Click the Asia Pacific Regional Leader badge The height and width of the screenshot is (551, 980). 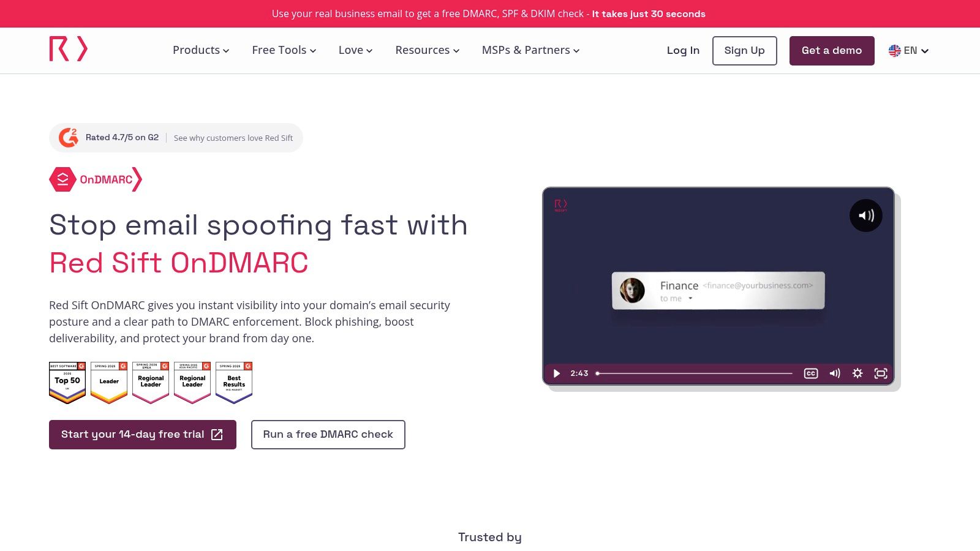click(192, 383)
